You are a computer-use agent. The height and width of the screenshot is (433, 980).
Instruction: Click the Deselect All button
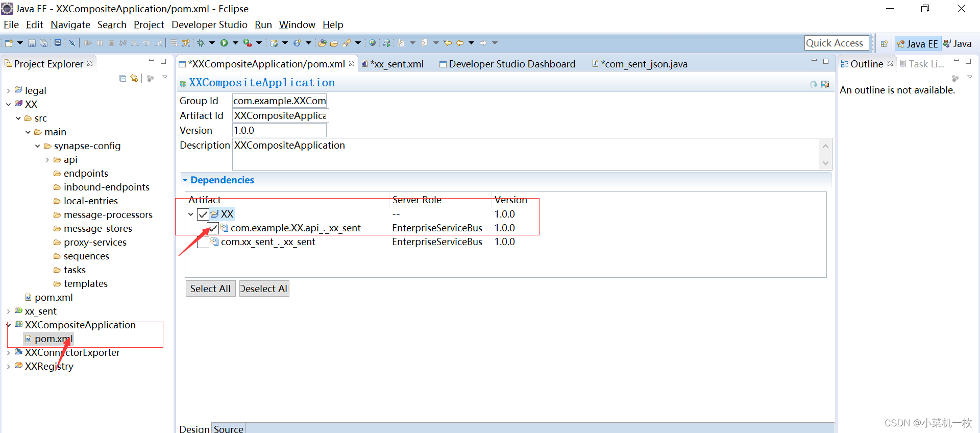(264, 288)
